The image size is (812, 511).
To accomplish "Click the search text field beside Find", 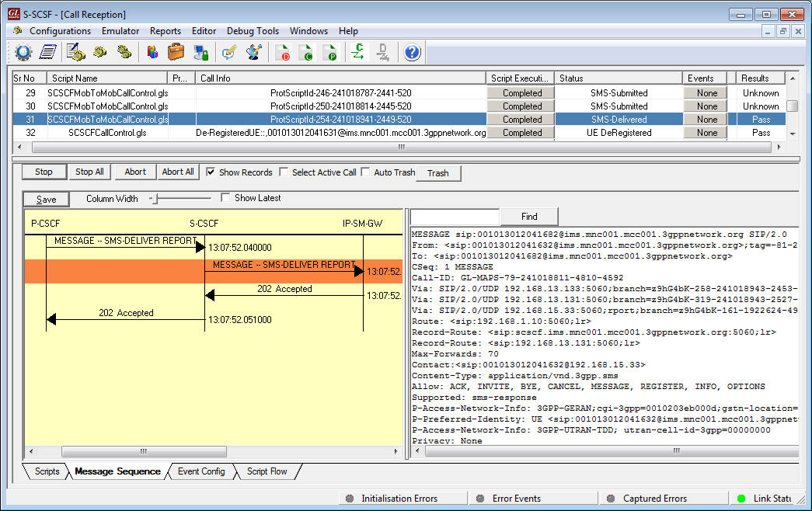I will click(455, 217).
